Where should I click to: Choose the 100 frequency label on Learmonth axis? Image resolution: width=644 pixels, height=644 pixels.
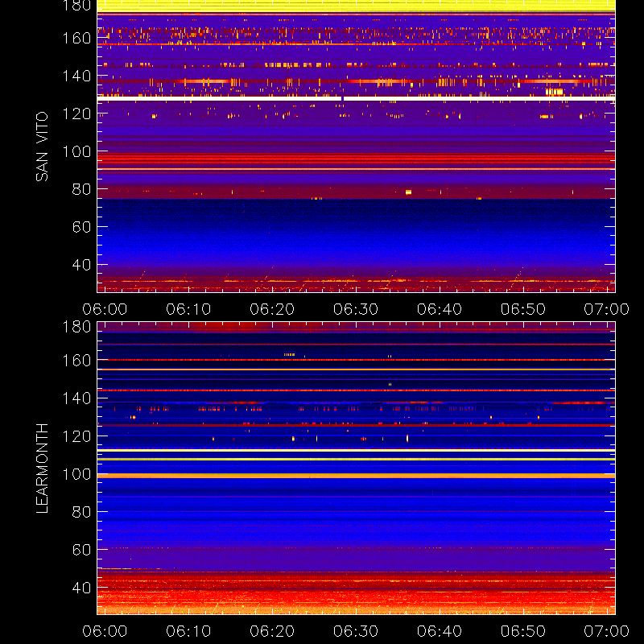coord(76,474)
